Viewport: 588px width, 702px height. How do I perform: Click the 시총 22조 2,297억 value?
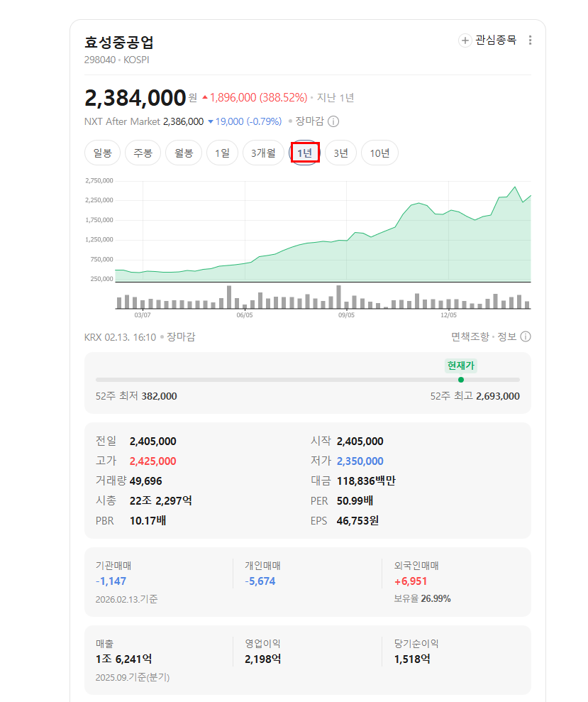click(161, 501)
